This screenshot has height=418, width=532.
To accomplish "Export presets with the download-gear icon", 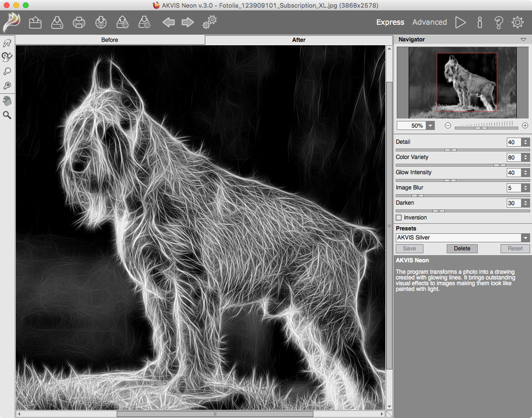I will tap(144, 22).
